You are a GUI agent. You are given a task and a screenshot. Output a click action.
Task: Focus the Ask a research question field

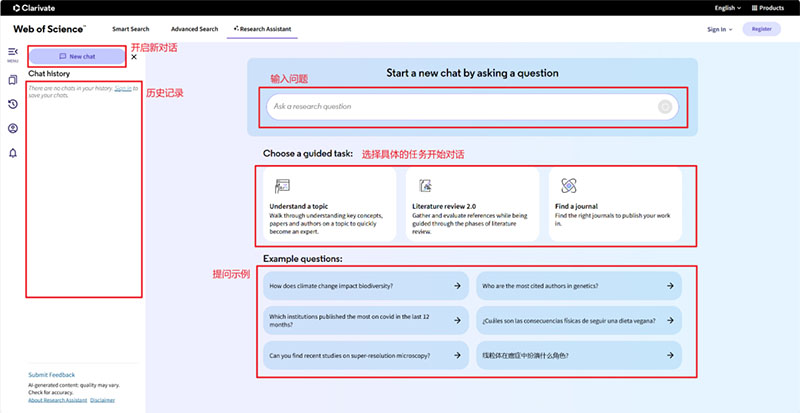click(472, 107)
